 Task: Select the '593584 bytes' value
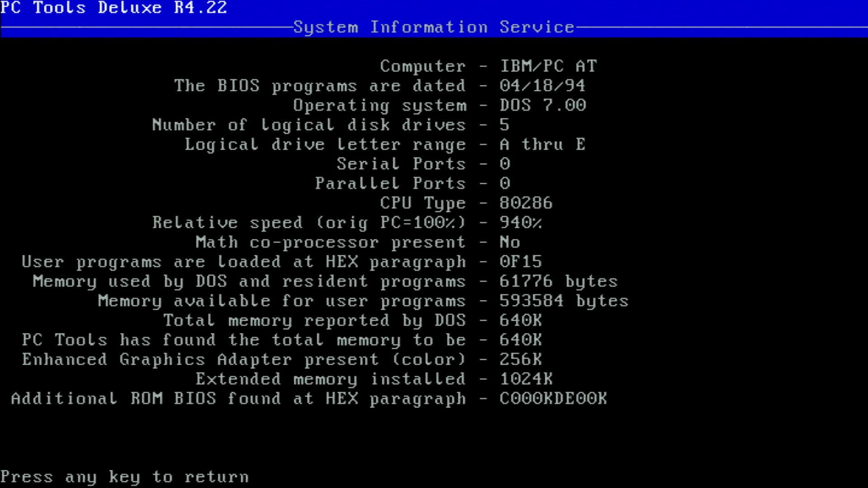tap(564, 301)
